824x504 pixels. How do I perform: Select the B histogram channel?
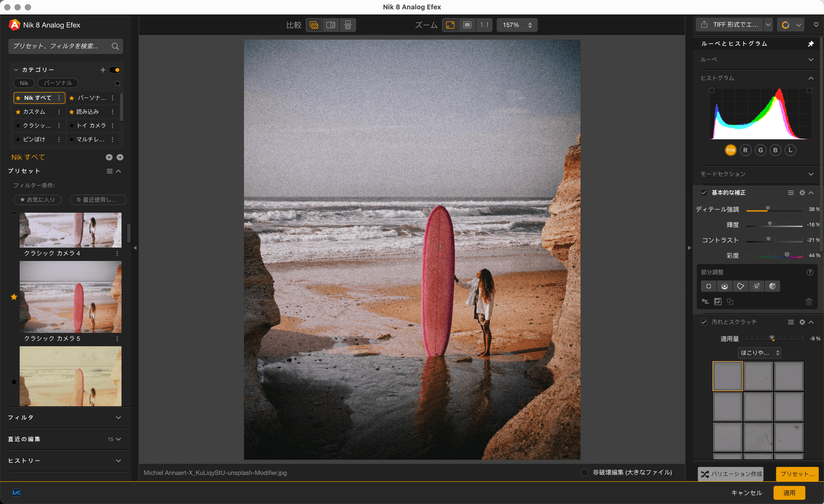point(775,150)
